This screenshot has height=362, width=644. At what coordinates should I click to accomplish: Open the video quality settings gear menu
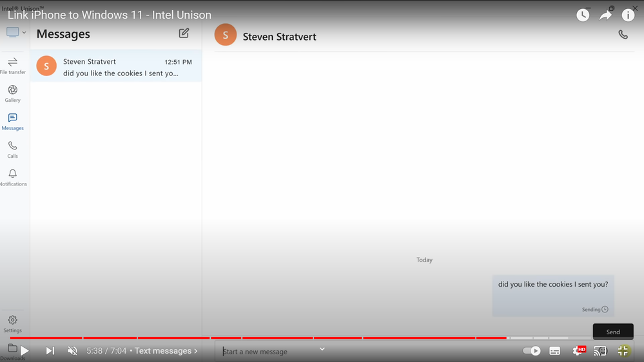point(578,351)
